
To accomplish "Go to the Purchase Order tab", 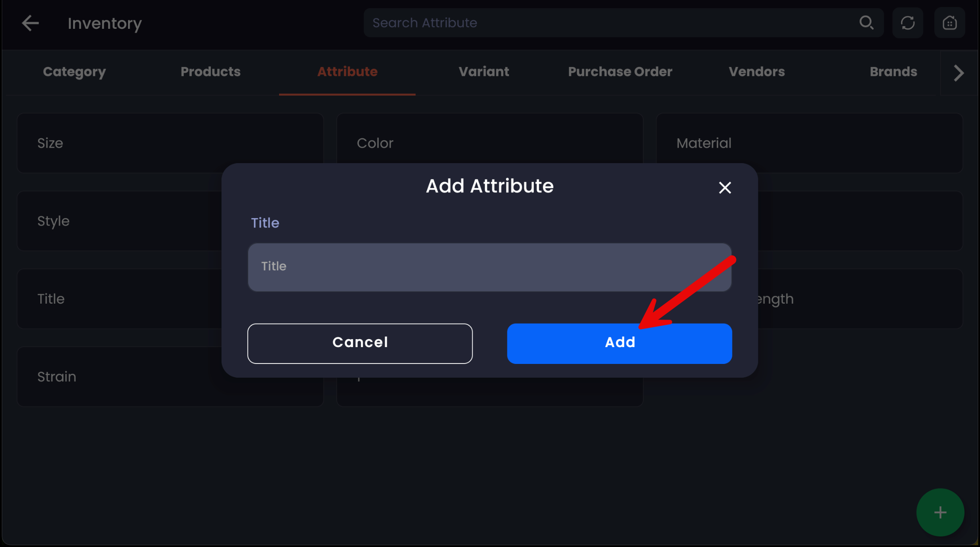I will (620, 72).
